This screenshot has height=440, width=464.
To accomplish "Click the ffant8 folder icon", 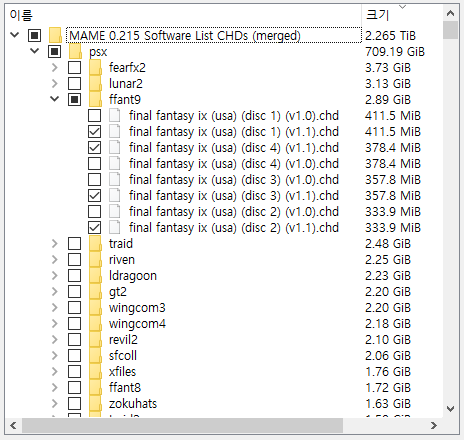I will click(95, 387).
